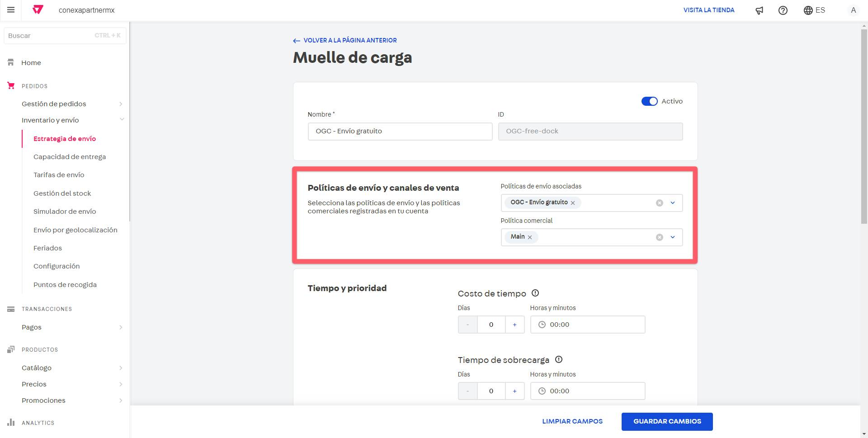
Task: Open the hamburger menu icon
Action: 11,10
